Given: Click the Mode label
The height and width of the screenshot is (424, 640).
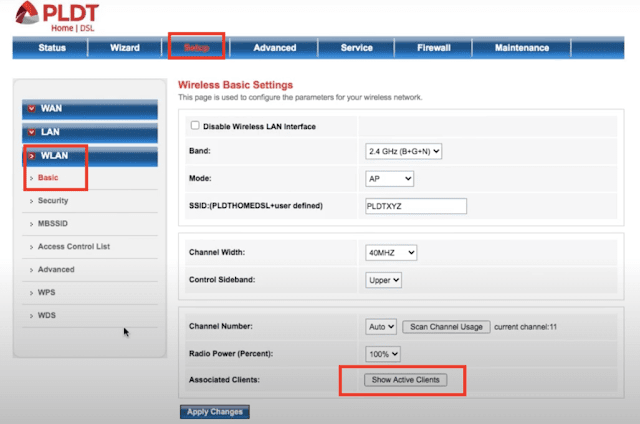Looking at the screenshot, I should click(200, 178).
